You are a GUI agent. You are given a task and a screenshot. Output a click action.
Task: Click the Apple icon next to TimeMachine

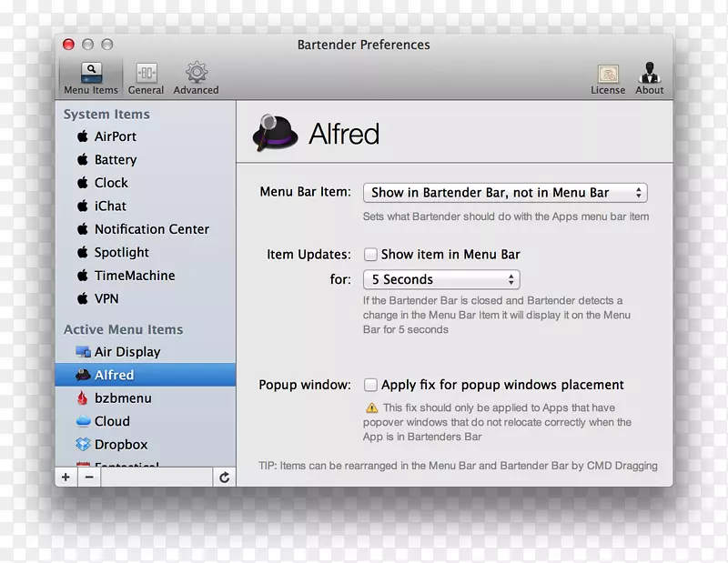[83, 276]
